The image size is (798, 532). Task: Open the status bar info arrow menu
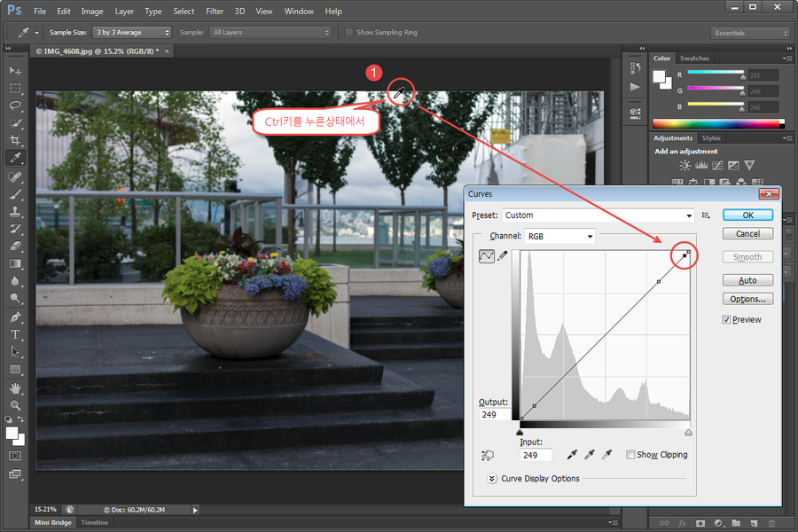point(195,510)
